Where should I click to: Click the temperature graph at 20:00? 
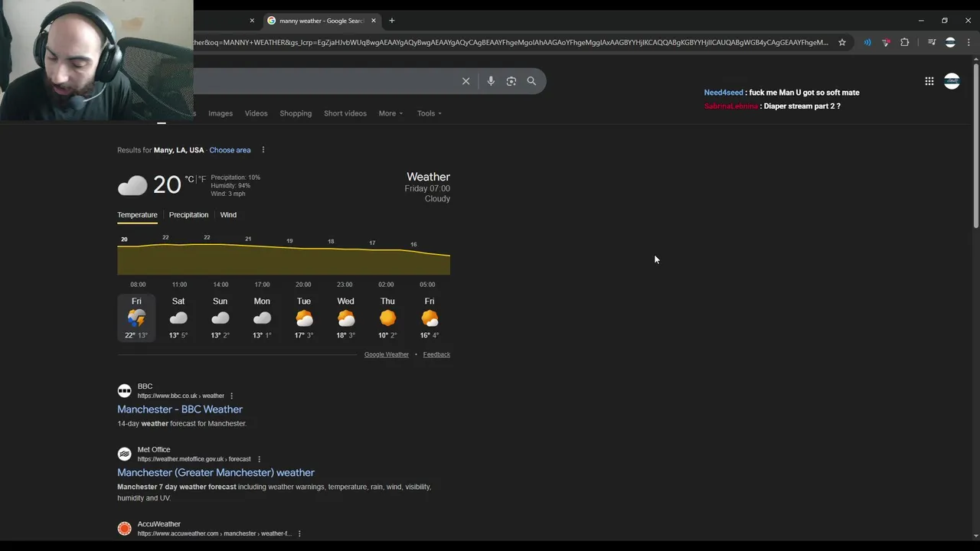tap(303, 260)
